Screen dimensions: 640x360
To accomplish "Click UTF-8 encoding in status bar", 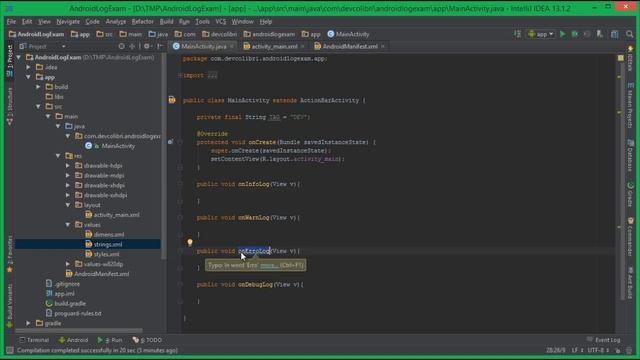I will pyautogui.click(x=598, y=350).
